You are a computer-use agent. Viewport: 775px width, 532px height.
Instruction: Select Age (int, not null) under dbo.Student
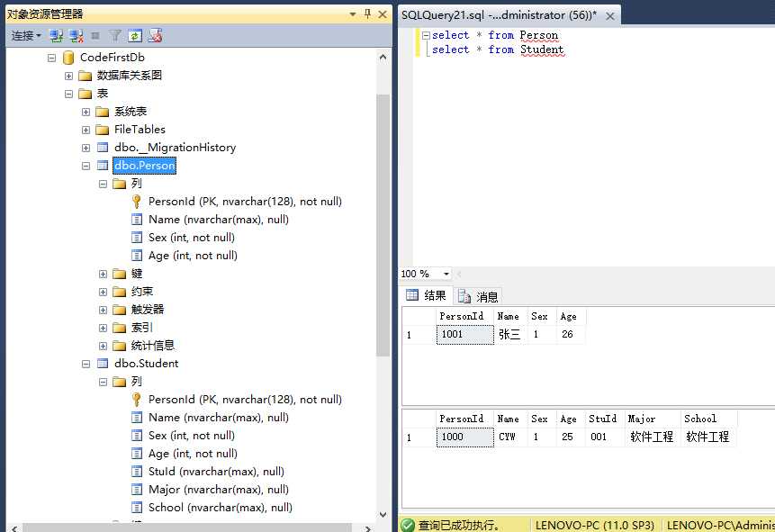(x=193, y=454)
